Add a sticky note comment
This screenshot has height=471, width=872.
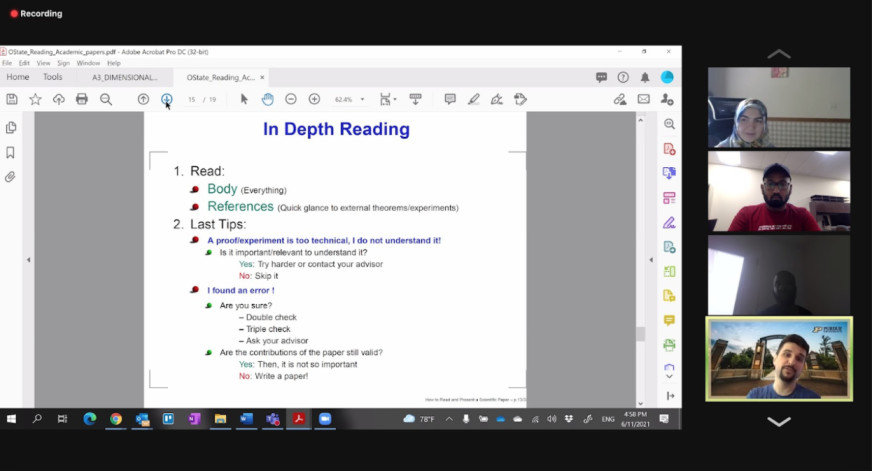[x=450, y=99]
